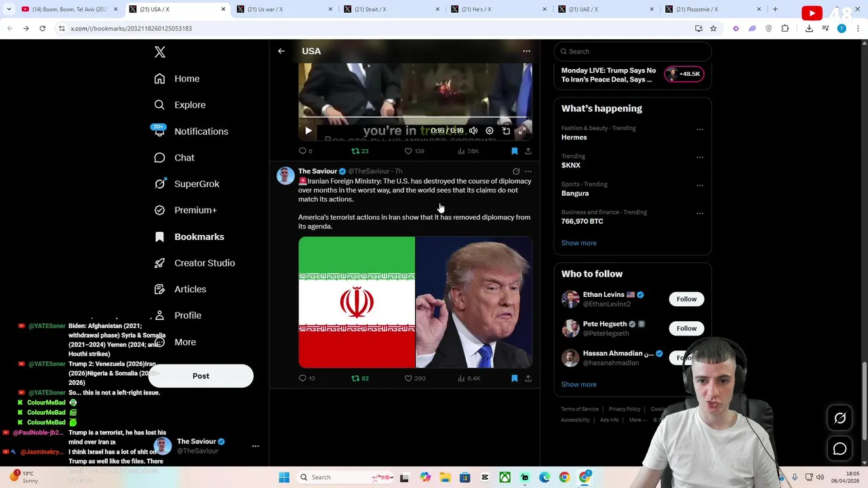Repost the Iranian Foreign Ministry post
Image resolution: width=868 pixels, height=488 pixels.
coord(359,378)
